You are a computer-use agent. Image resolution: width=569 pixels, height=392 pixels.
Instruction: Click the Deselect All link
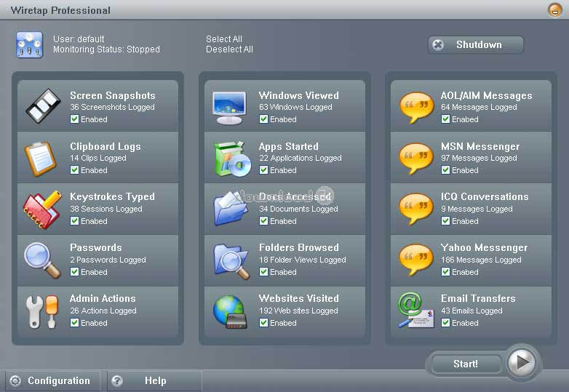point(229,49)
